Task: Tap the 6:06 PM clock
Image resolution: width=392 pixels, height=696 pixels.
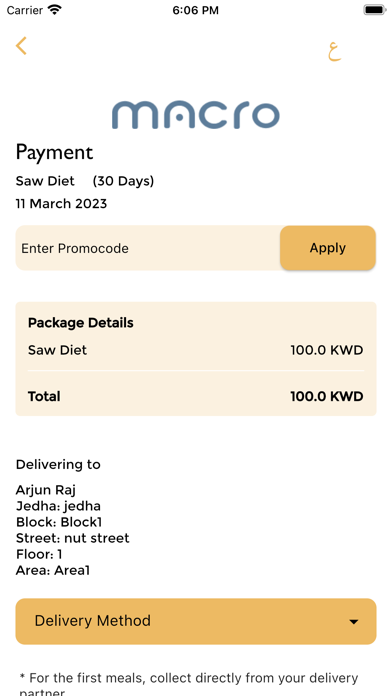Action: pyautogui.click(x=196, y=10)
